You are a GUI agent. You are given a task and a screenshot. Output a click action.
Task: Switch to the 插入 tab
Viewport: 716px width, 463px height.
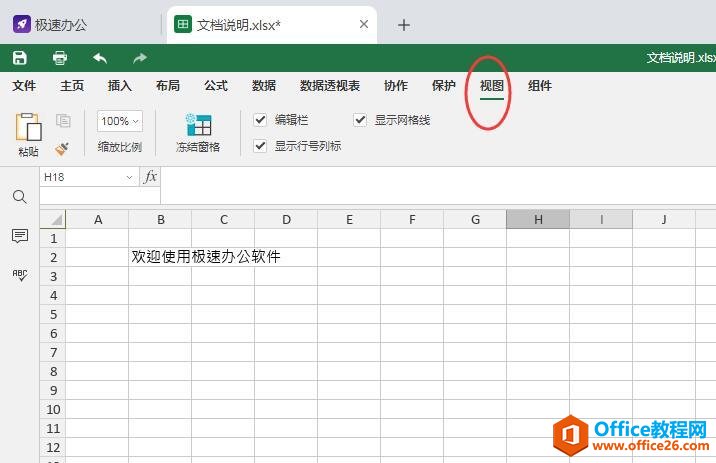pos(120,86)
